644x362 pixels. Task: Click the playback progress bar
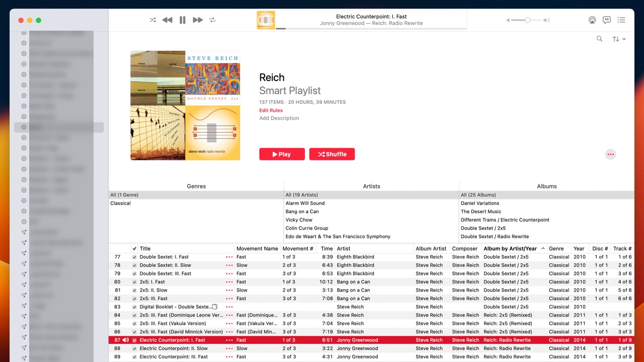pos(371,29)
